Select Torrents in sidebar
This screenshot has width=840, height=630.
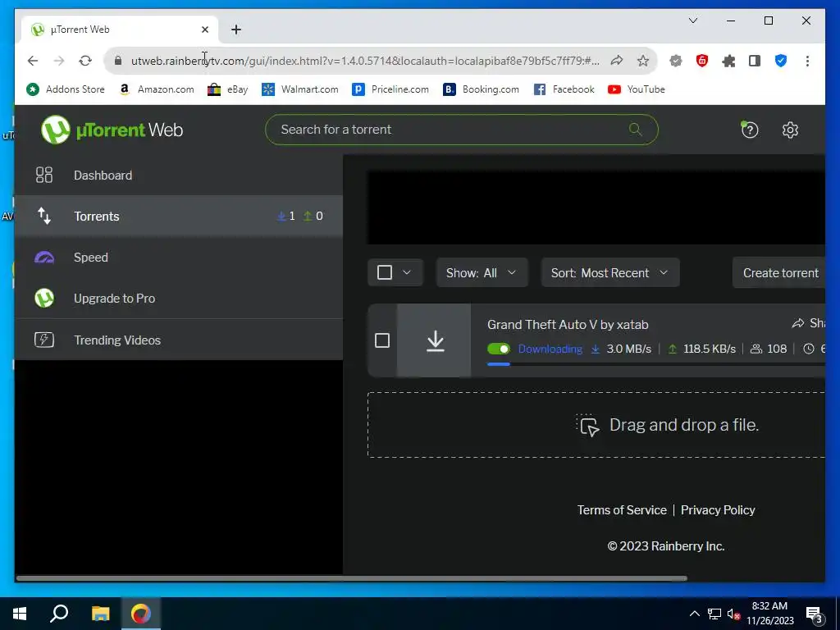(x=179, y=216)
